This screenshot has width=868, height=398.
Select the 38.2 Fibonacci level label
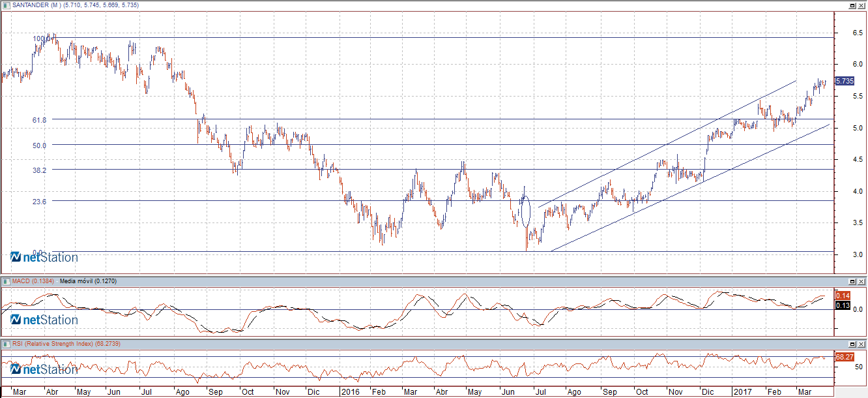[39, 170]
